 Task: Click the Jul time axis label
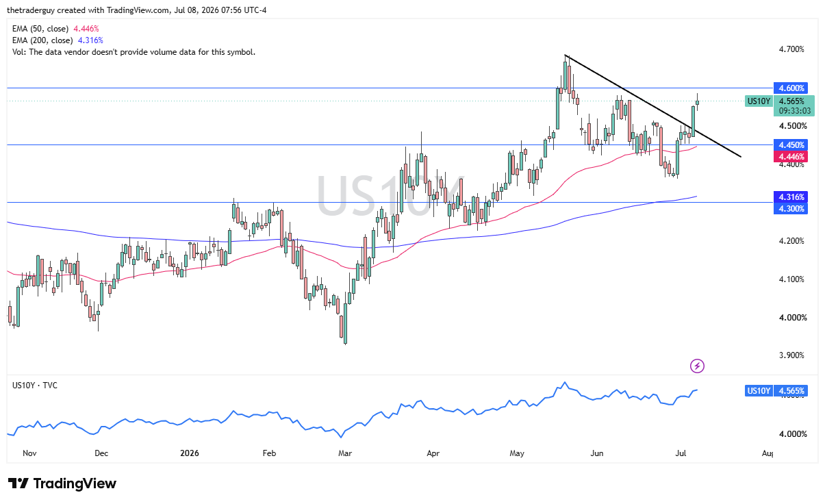681,453
